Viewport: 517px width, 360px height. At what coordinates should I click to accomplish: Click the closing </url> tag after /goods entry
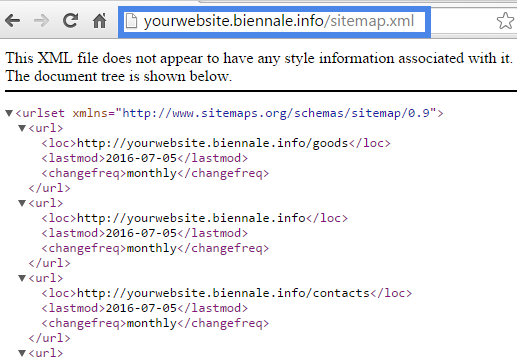49,188
